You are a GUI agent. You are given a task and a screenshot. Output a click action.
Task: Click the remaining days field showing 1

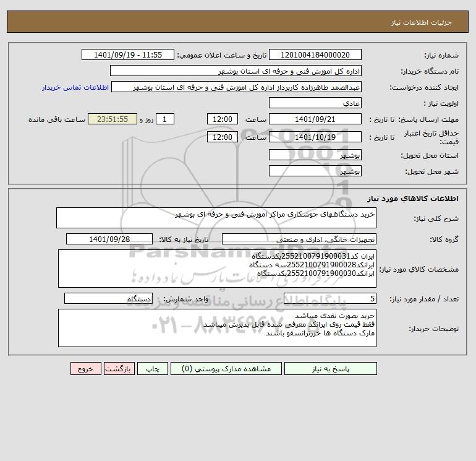[165, 119]
